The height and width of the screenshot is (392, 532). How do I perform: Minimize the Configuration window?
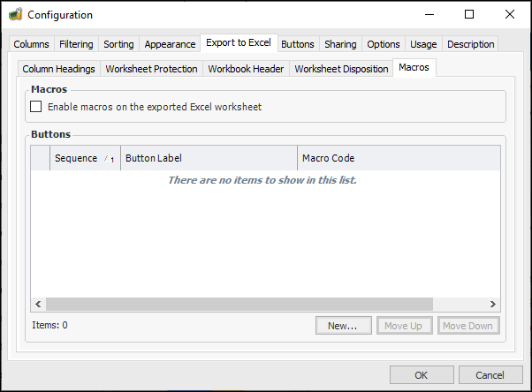click(x=429, y=15)
